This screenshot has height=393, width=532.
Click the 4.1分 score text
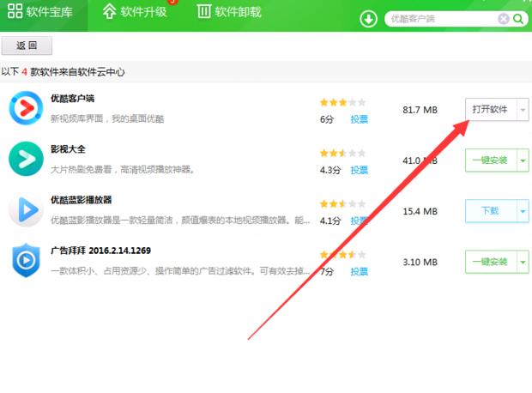[x=330, y=221]
